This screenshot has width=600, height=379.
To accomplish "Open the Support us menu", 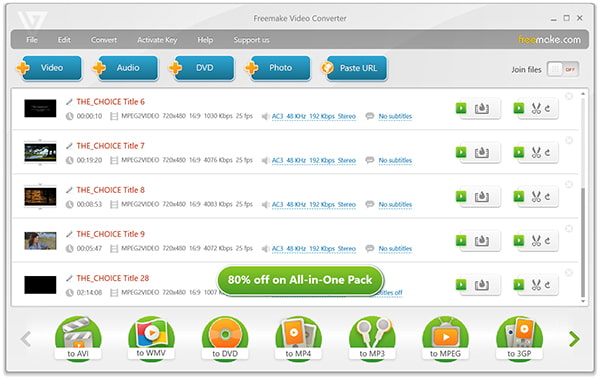I will click(251, 40).
